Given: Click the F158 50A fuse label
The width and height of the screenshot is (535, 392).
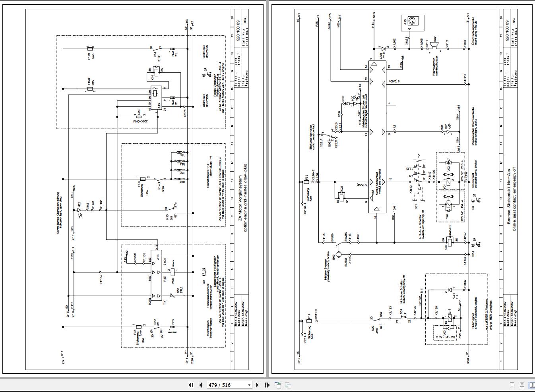Looking at the screenshot, I should click(91, 82).
